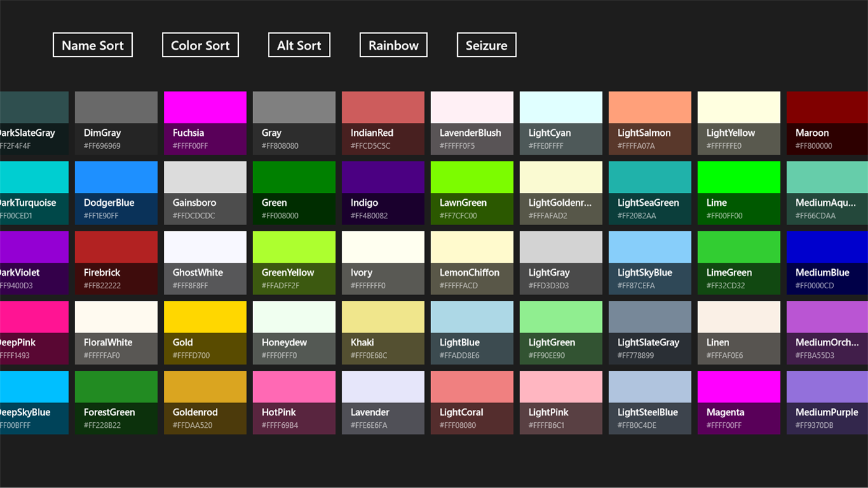Select the Firebrick color swatch
This screenshot has height=488, width=868.
116,262
